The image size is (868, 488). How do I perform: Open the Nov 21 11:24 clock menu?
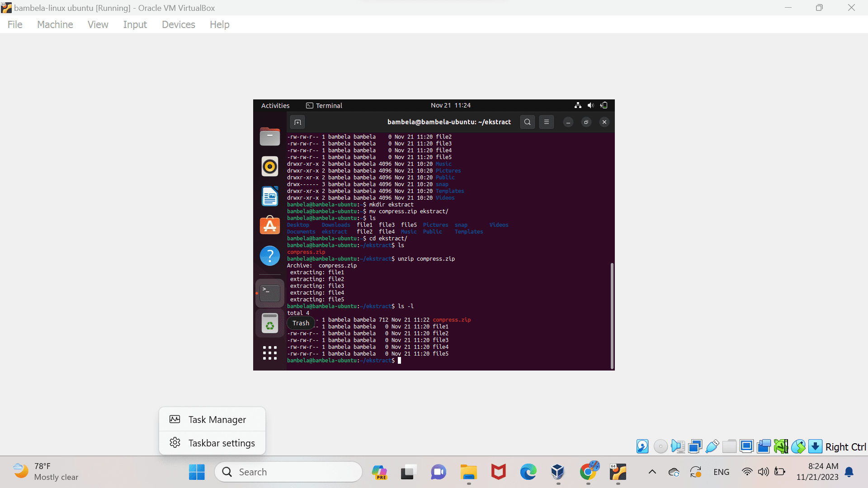[451, 105]
